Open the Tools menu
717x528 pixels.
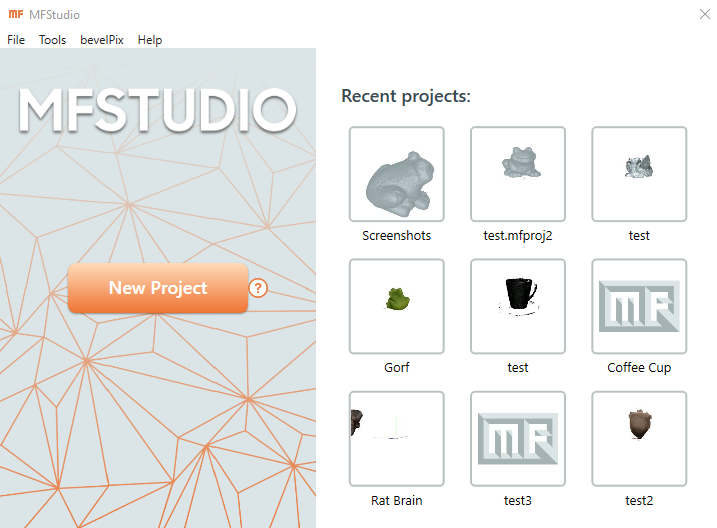point(52,40)
